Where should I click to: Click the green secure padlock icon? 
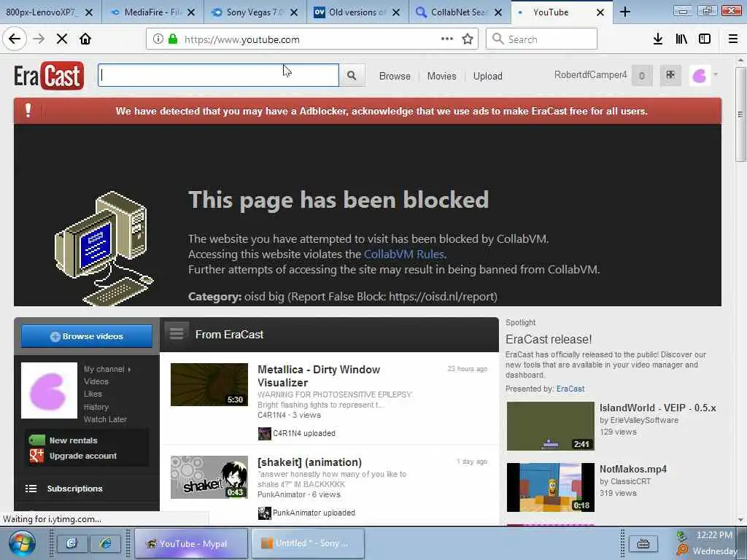(172, 39)
